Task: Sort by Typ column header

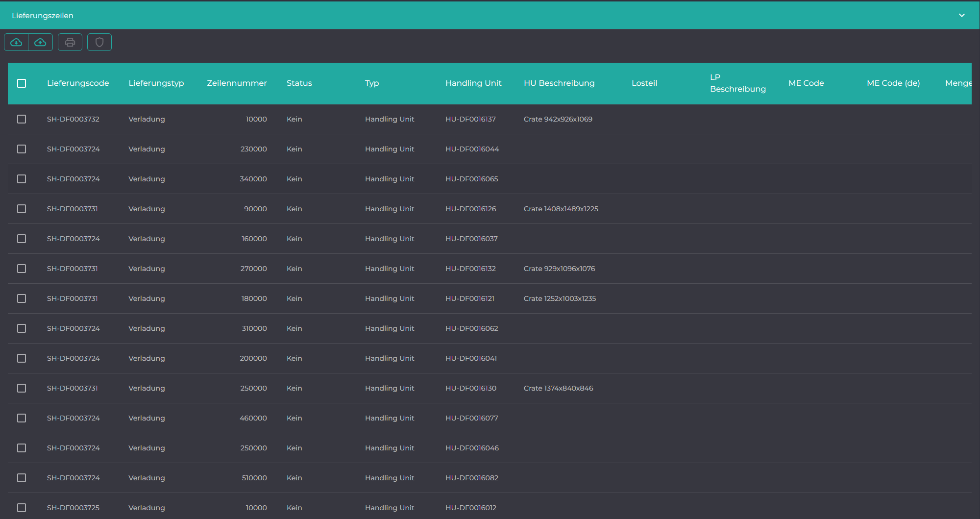Action: [x=372, y=83]
